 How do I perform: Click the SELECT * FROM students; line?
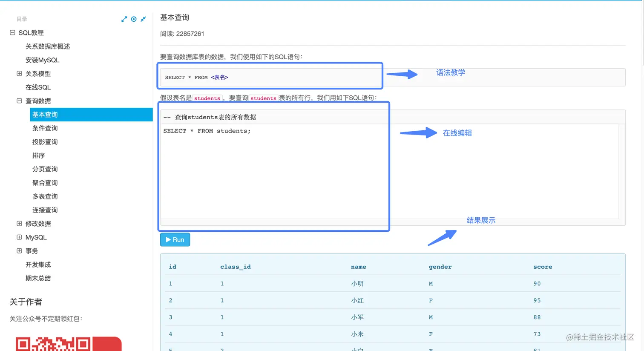207,131
